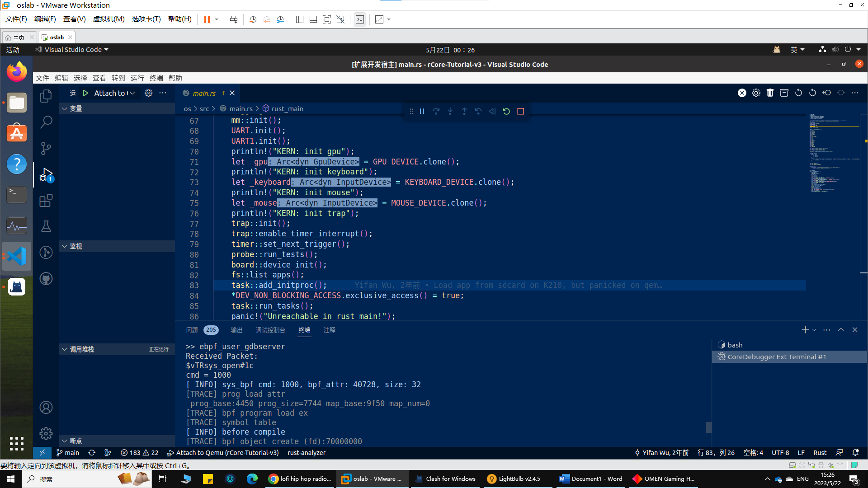Click Attach to Qemu status bar item
Image resolution: width=868 pixels, height=488 pixels.
(x=223, y=453)
